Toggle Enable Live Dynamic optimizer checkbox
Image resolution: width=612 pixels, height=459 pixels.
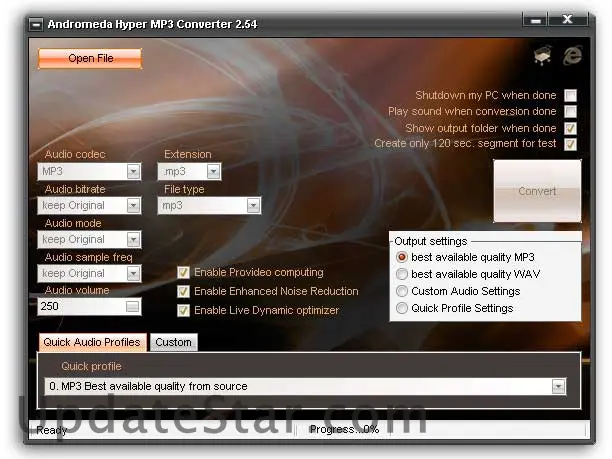pyautogui.click(x=183, y=310)
